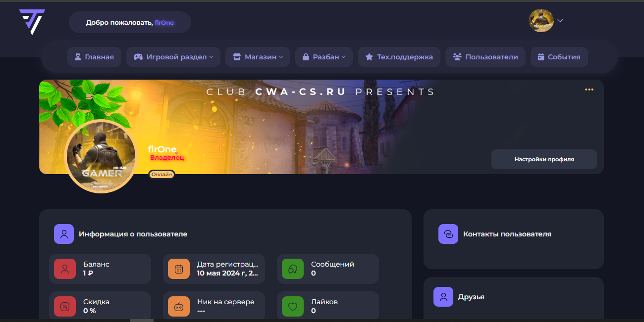644x322 pixels.
Task: Click the discount percent icon
Action: tap(65, 307)
